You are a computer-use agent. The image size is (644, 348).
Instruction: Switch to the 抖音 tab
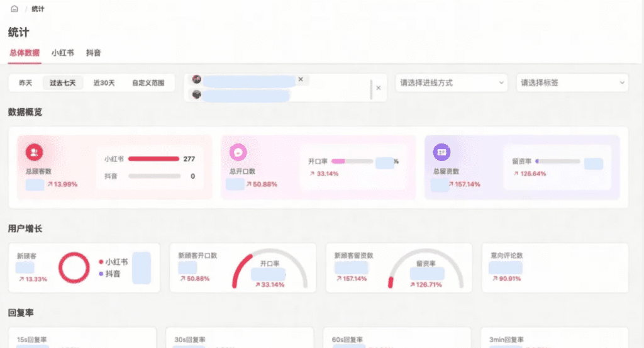pos(93,53)
